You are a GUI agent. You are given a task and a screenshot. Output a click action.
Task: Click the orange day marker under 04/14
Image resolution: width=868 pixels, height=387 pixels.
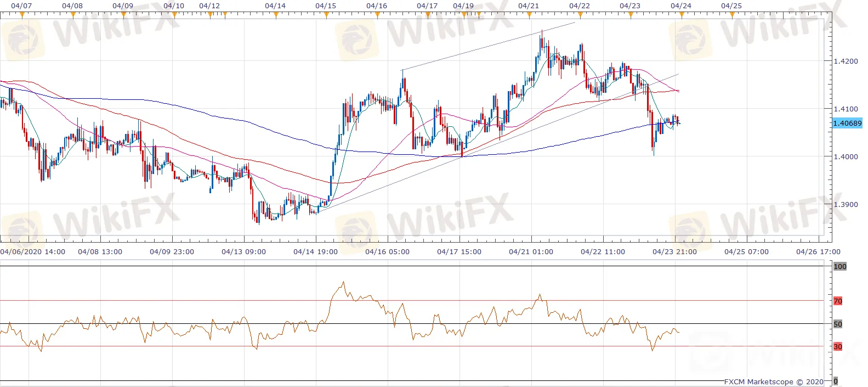point(276,15)
